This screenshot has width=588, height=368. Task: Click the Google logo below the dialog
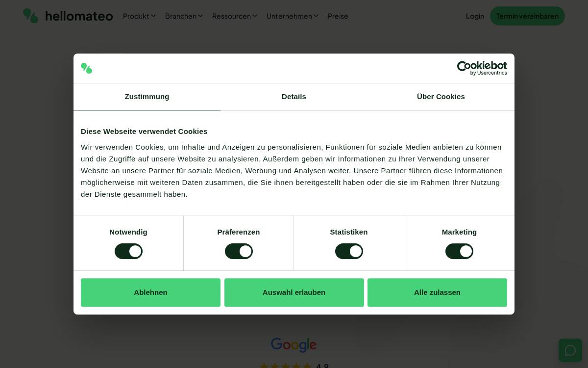(x=294, y=345)
